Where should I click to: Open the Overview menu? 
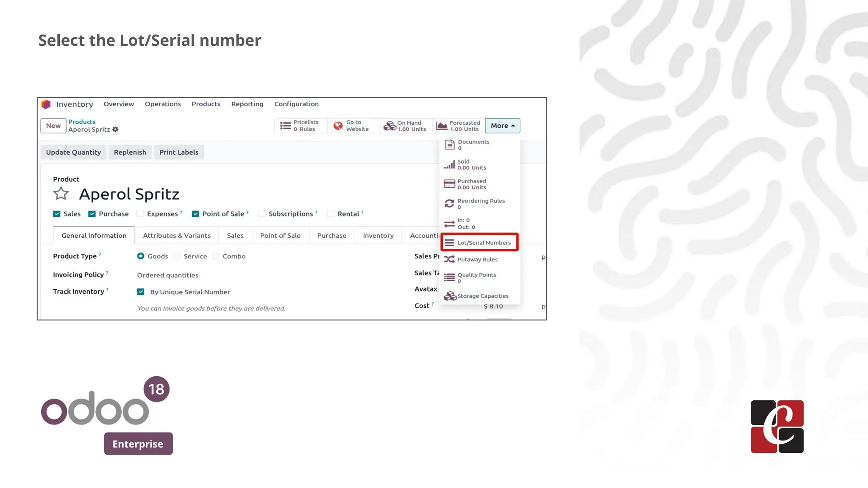click(x=119, y=104)
